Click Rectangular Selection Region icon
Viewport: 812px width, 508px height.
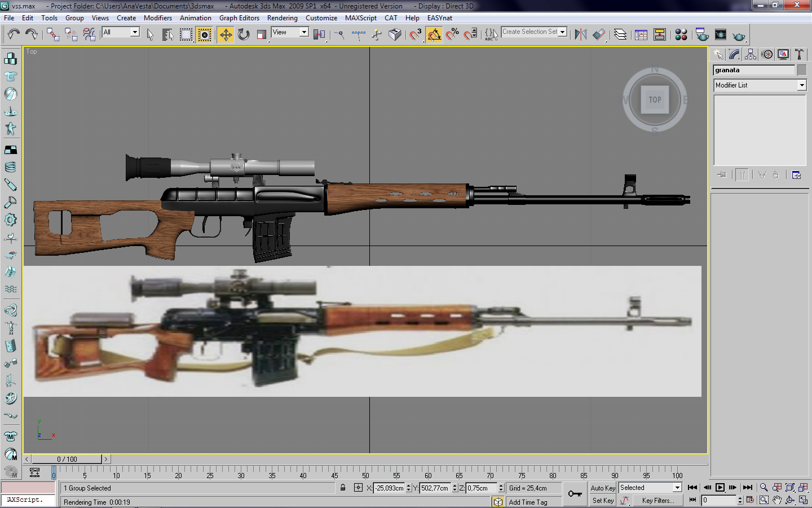click(186, 34)
